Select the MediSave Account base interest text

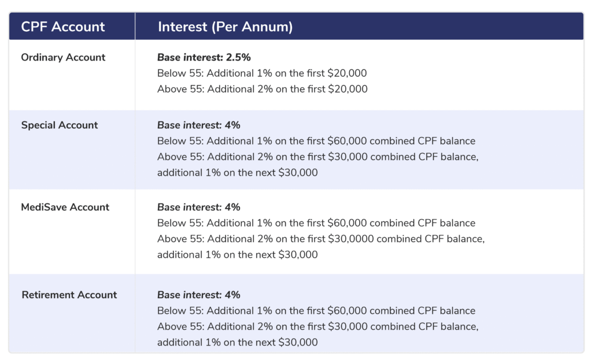[x=198, y=207]
